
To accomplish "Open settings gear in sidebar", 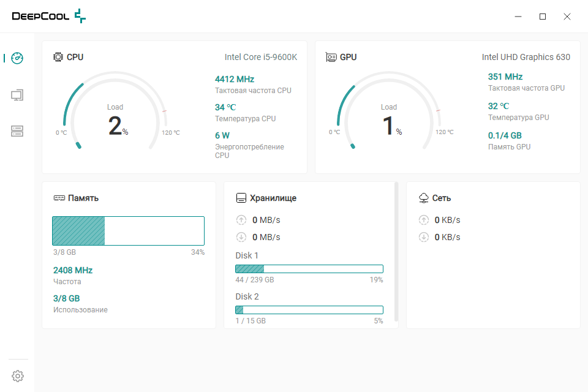I will (18, 376).
